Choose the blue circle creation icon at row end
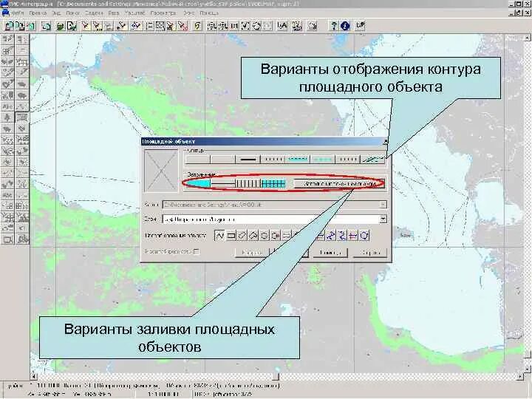 coord(364,235)
